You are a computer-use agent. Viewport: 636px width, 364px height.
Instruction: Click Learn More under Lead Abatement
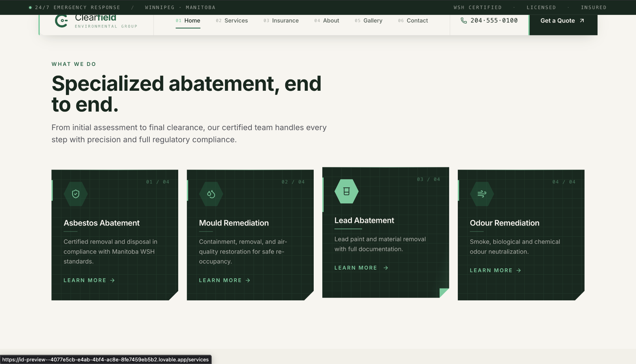361,268
